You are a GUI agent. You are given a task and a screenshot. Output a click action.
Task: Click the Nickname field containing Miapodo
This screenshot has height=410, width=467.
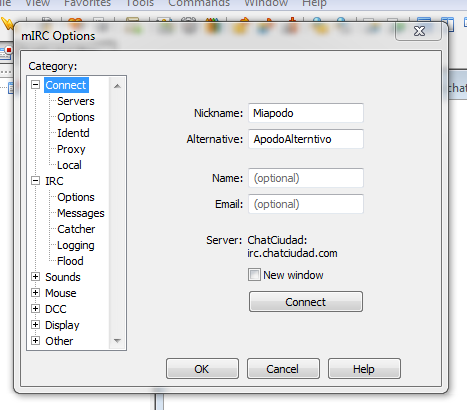pyautogui.click(x=306, y=113)
